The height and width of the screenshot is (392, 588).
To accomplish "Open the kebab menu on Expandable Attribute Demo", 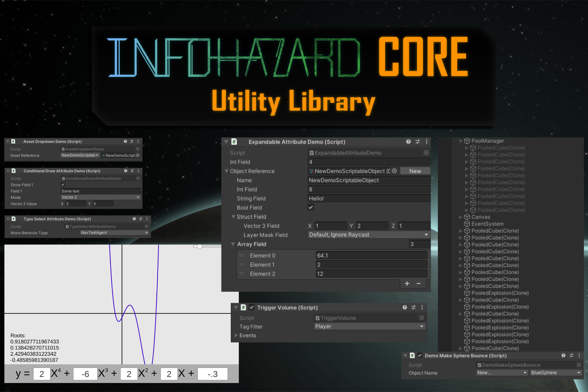I will pyautogui.click(x=426, y=142).
